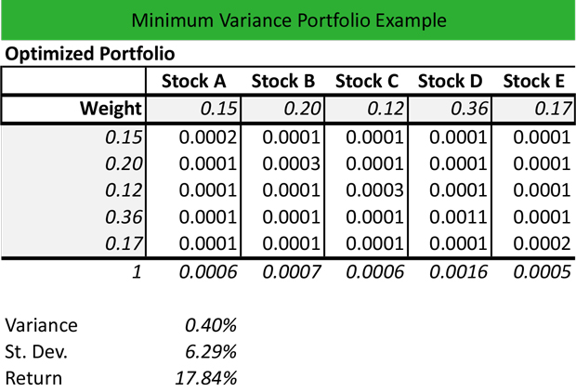
Task: Click the Return value 17.84%
Action: click(205, 378)
